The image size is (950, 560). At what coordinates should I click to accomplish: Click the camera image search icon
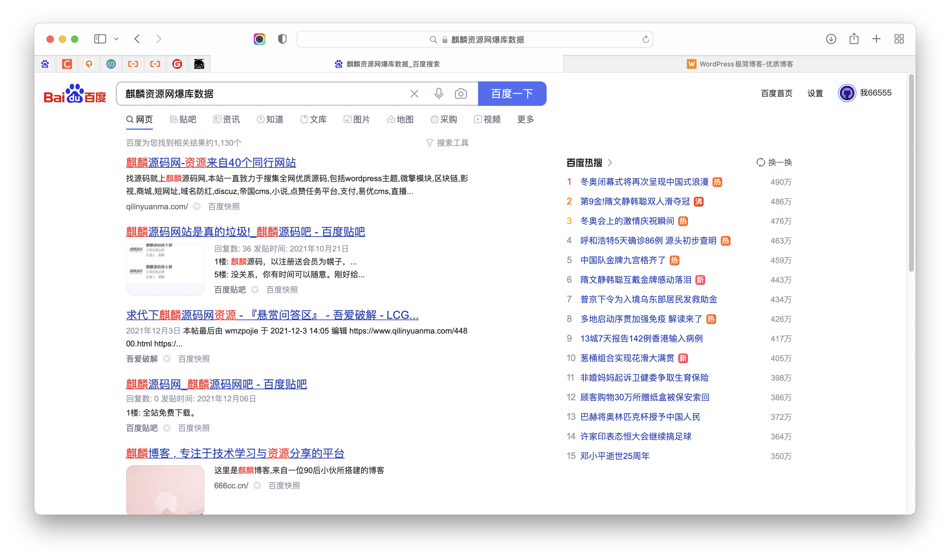461,94
